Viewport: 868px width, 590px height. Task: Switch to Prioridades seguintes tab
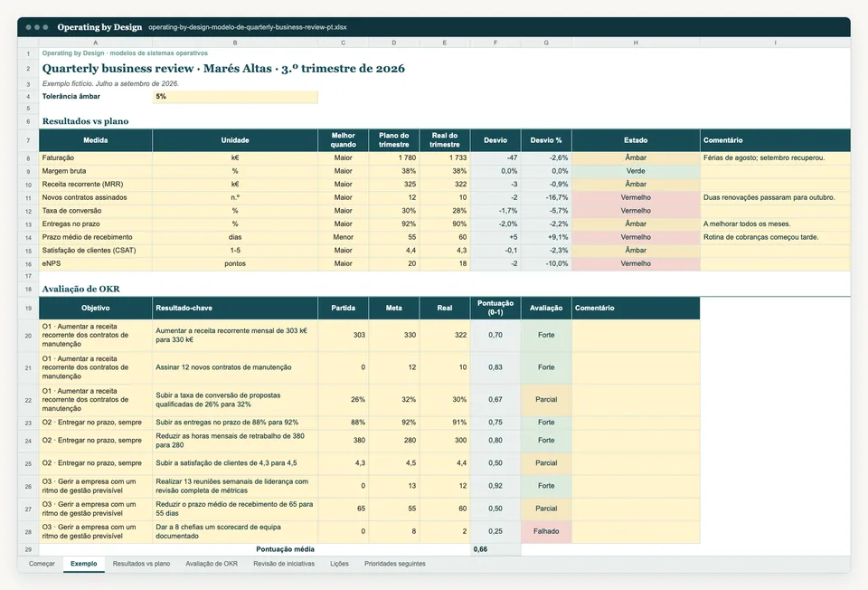pyautogui.click(x=395, y=564)
